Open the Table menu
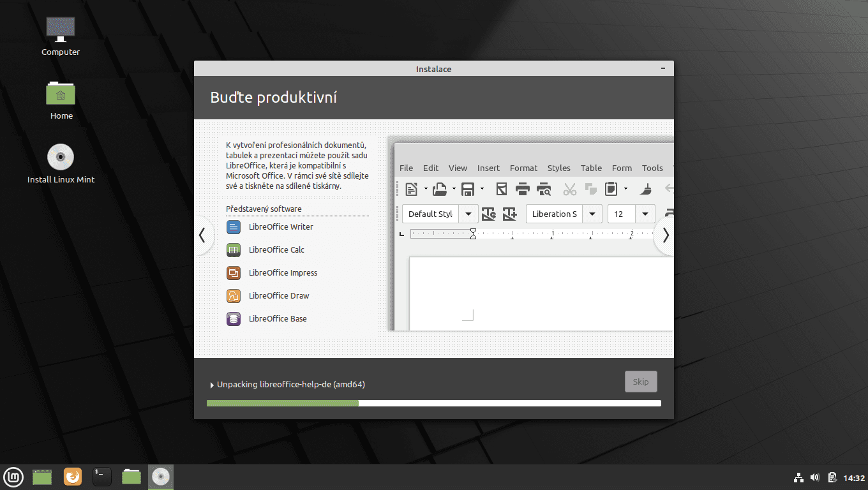The image size is (868, 490). point(590,168)
